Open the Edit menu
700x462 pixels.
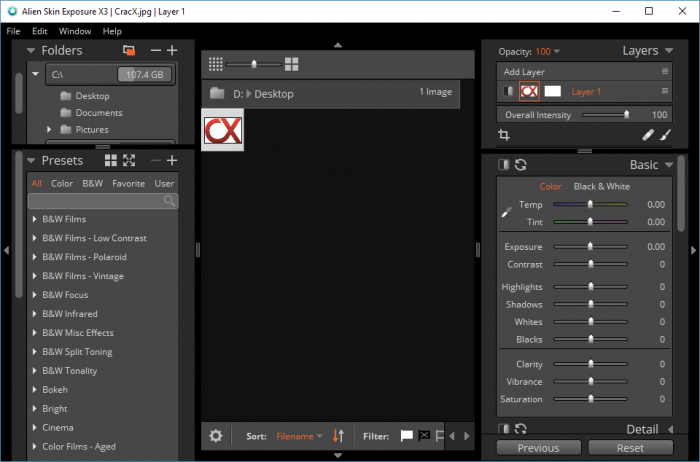pyautogui.click(x=39, y=31)
